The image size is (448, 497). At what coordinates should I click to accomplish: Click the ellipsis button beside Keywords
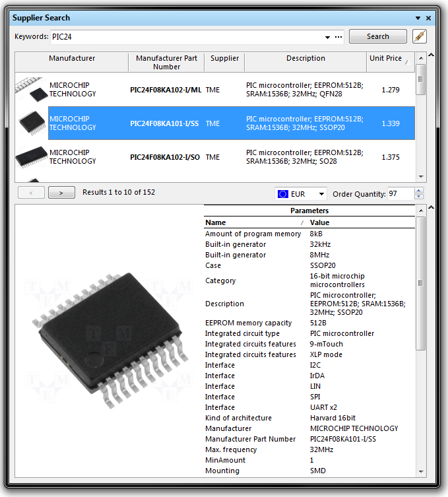click(x=338, y=37)
